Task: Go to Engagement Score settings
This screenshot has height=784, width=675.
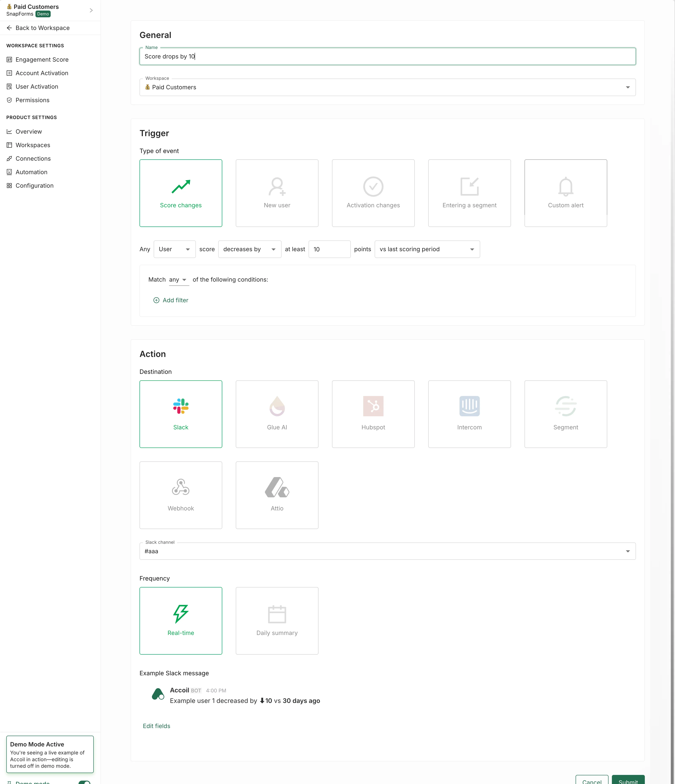Action: (42, 59)
